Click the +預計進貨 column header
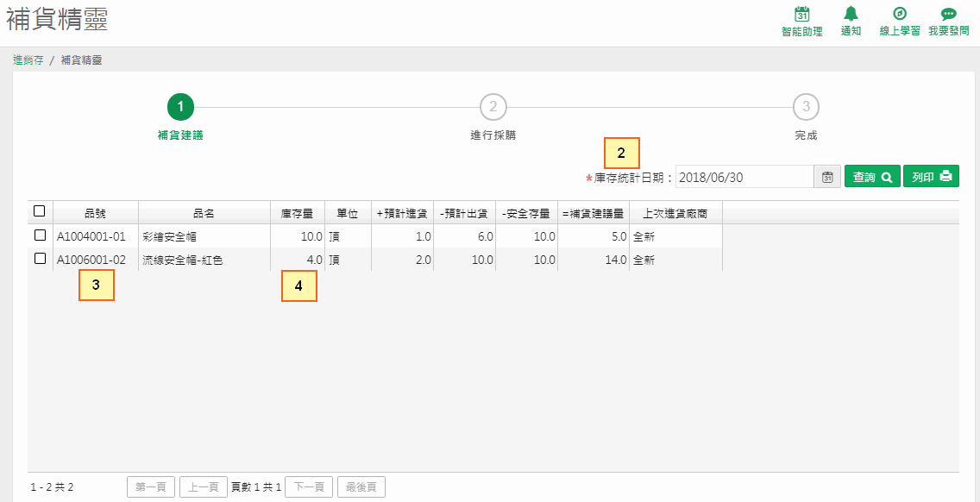Screen dimensions: 980x502 pos(402,212)
